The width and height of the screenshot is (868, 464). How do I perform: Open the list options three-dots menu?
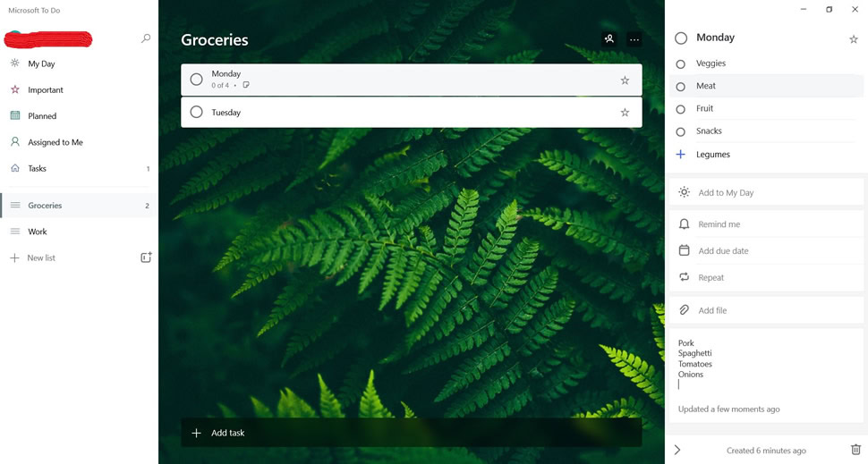pos(634,39)
